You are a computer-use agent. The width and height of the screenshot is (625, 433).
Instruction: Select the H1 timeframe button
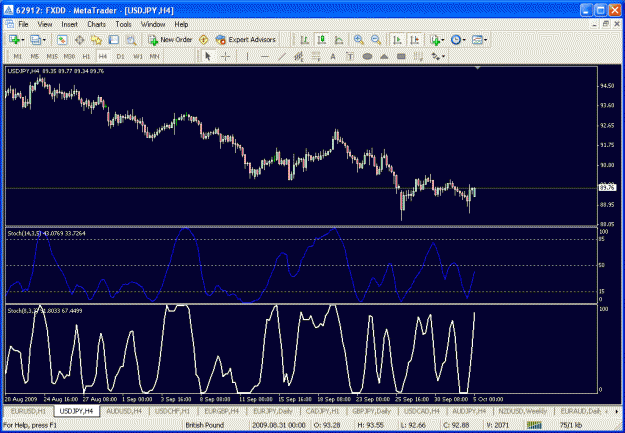(x=86, y=57)
